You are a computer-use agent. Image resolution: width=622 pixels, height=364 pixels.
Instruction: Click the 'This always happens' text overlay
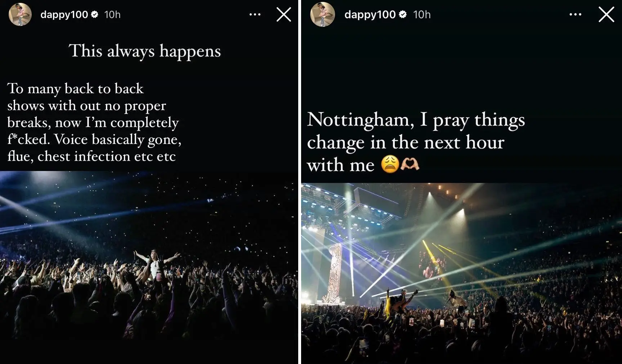point(144,51)
